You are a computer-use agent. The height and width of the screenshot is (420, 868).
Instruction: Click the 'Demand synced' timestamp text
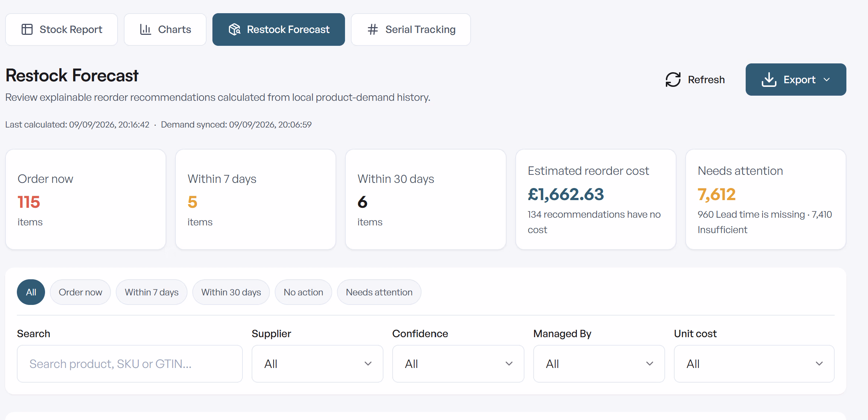click(x=236, y=125)
